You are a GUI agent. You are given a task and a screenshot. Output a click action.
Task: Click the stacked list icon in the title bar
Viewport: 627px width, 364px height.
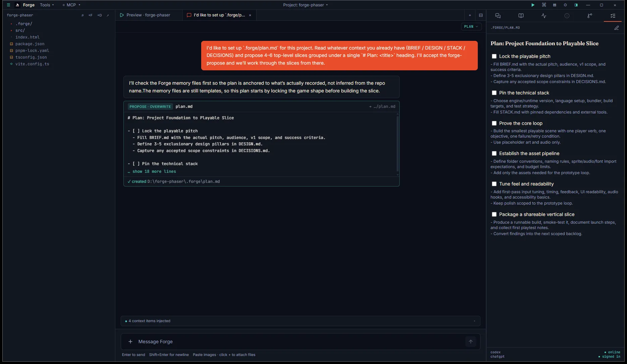tap(555, 5)
